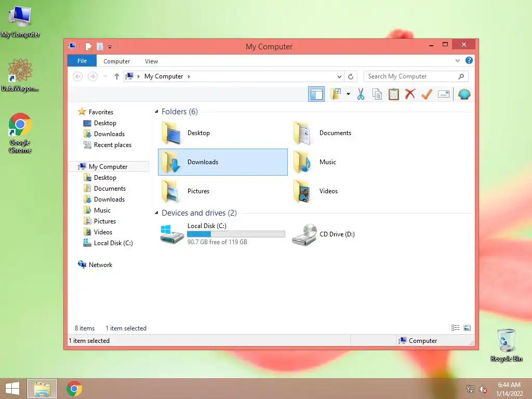Click the Cut scissors icon
532x399 pixels.
(361, 94)
